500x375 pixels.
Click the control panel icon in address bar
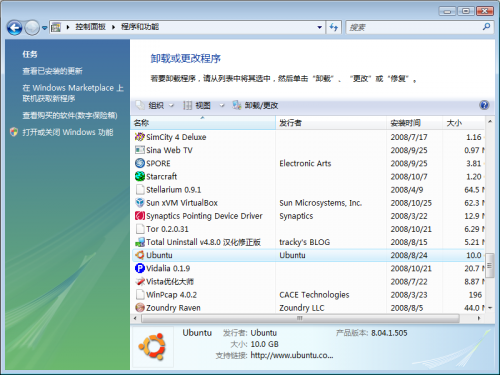pos(56,27)
